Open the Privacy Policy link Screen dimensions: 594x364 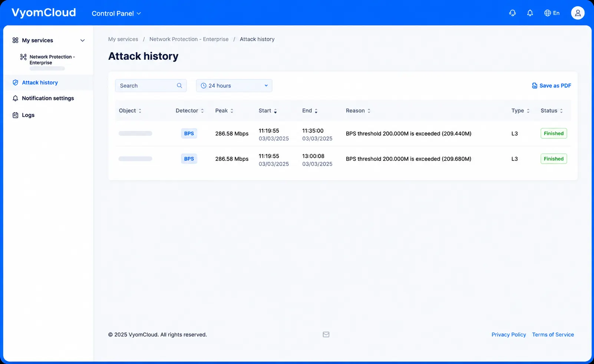click(x=509, y=335)
